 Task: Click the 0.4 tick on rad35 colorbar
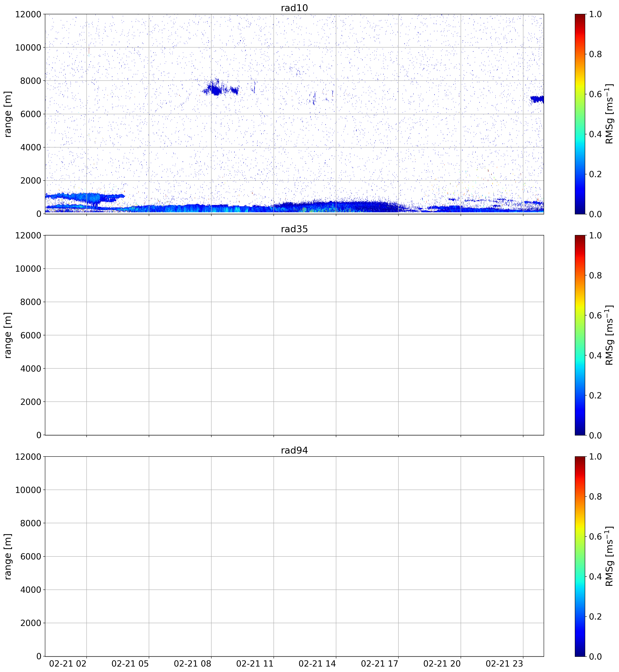point(595,355)
